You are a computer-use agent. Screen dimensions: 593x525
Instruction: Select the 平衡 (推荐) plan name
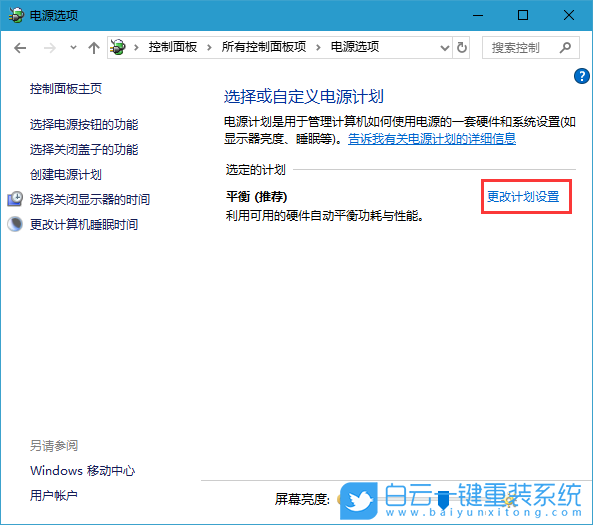point(256,197)
